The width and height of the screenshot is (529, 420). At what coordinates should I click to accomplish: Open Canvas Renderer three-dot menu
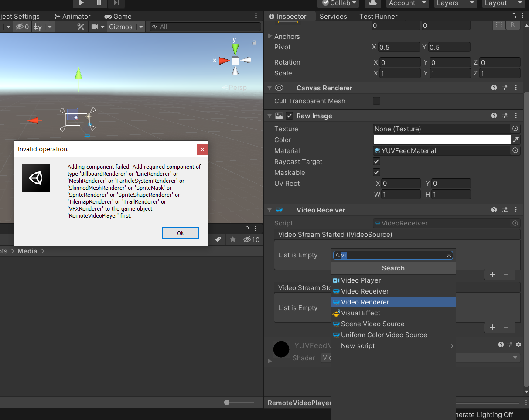[x=516, y=88]
